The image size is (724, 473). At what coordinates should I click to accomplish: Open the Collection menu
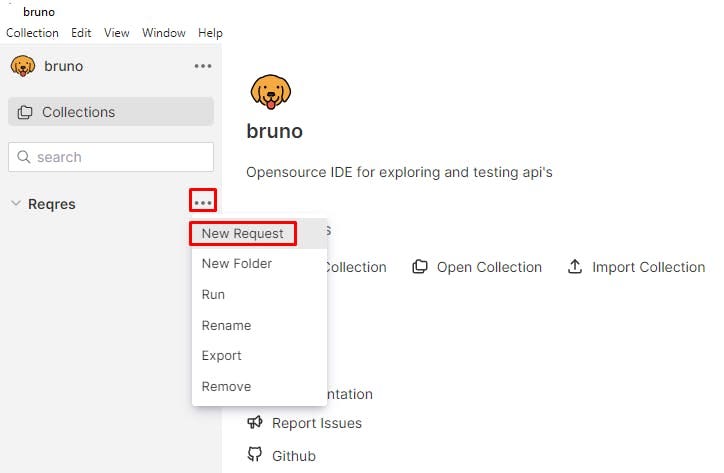(32, 33)
